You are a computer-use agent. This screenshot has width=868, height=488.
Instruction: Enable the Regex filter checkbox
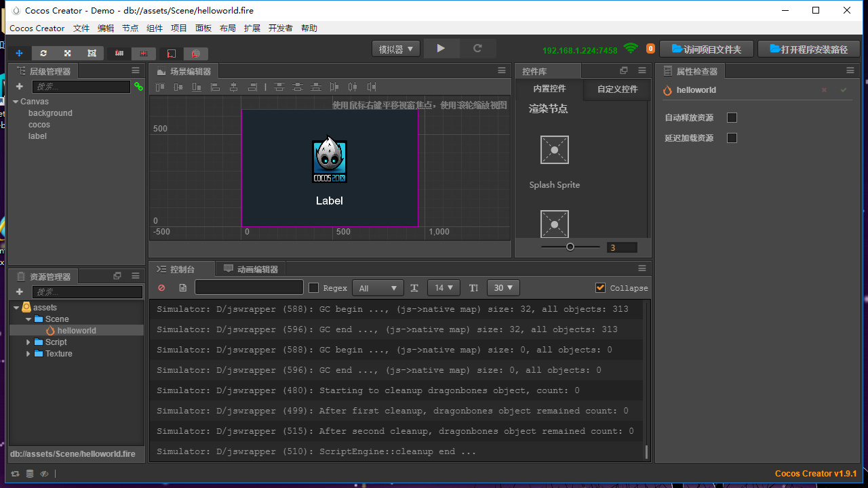pyautogui.click(x=313, y=288)
